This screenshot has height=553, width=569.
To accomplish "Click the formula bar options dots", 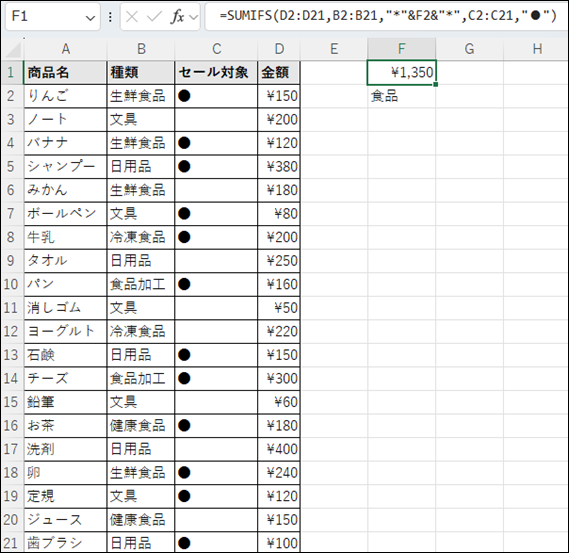I will 110,17.
